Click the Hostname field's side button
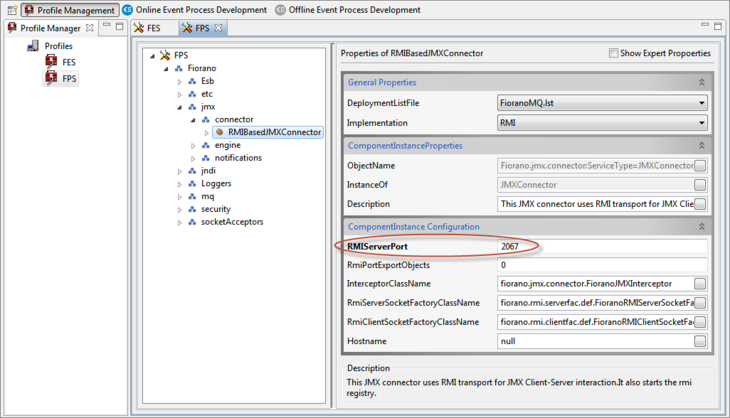This screenshot has height=418, width=730. (x=700, y=341)
